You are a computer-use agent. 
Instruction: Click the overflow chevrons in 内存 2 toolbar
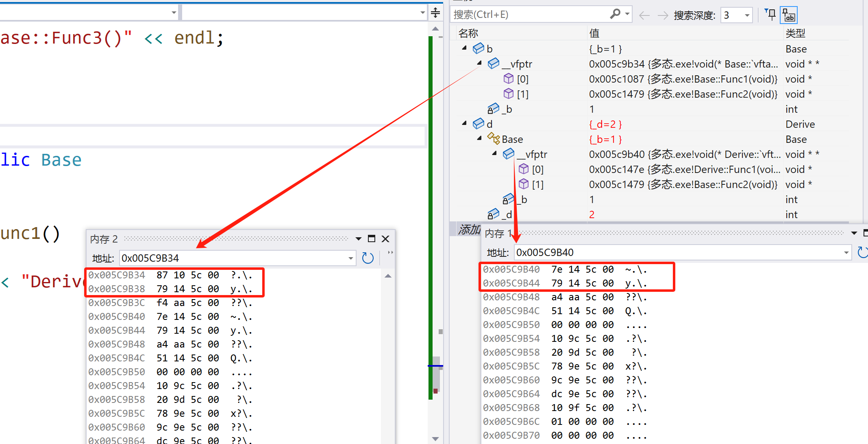point(390,253)
